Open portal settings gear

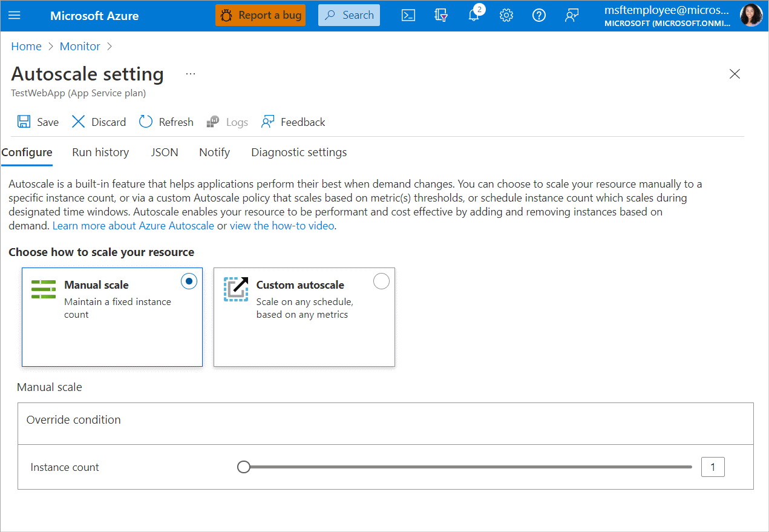[x=506, y=15]
